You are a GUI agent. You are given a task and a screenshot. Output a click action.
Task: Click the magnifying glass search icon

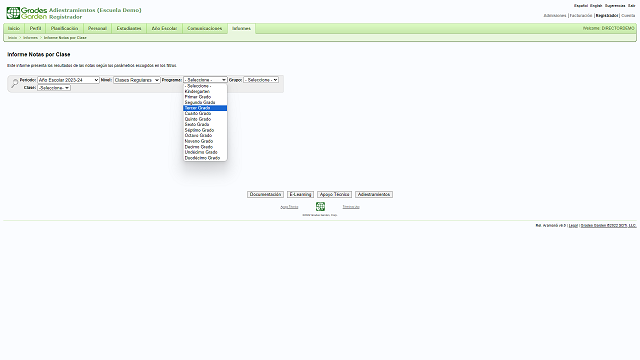[x=14, y=83]
